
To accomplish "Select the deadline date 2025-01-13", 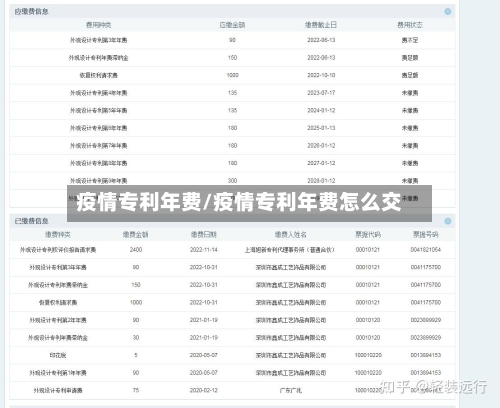I will pyautogui.click(x=321, y=128).
